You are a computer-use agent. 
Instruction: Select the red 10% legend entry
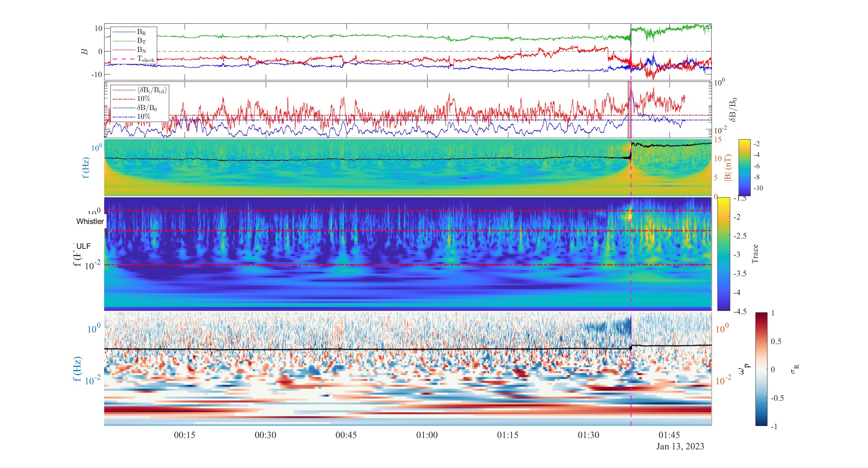point(143,99)
